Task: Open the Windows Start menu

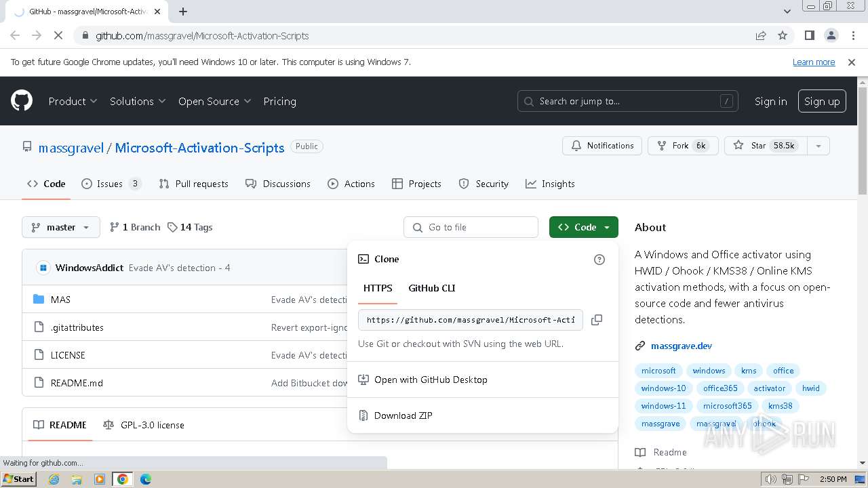Action: click(19, 479)
